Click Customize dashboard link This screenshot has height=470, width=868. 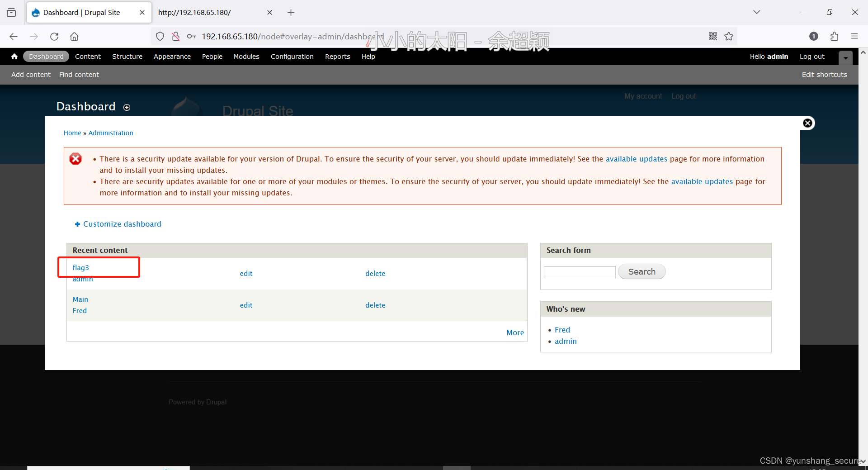122,224
